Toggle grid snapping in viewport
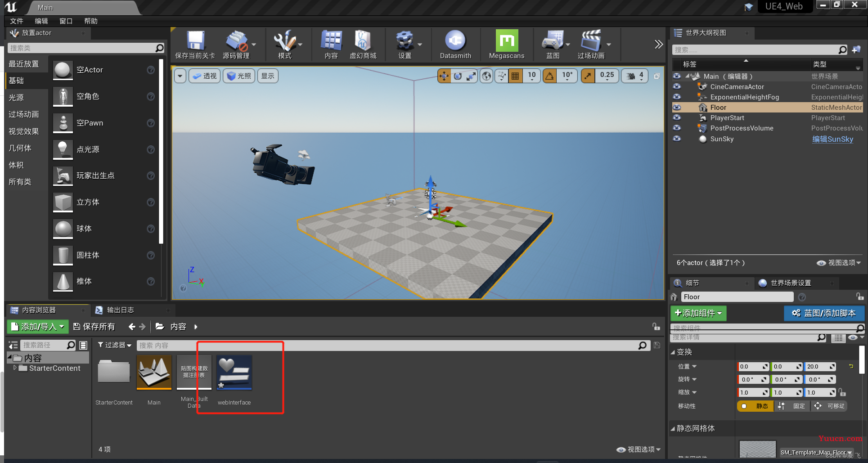The height and width of the screenshot is (463, 868). click(x=515, y=76)
